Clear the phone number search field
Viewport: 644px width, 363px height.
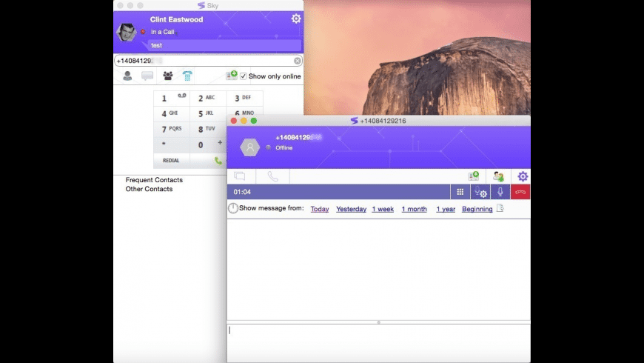click(298, 61)
